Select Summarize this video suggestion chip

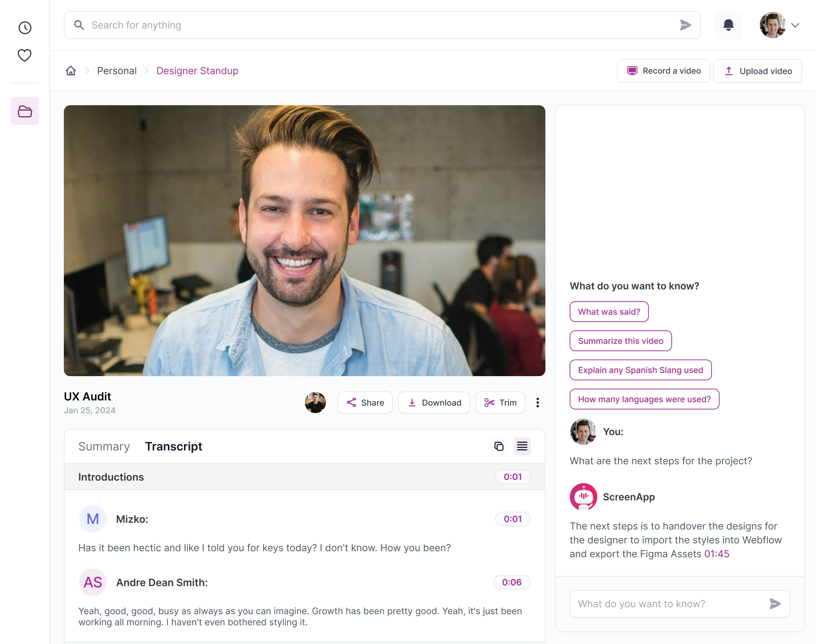coord(620,340)
